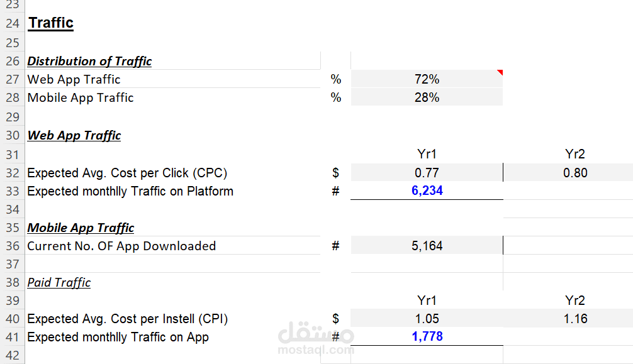Click the Traffic heading cell
The width and height of the screenshot is (633, 364).
51,23
